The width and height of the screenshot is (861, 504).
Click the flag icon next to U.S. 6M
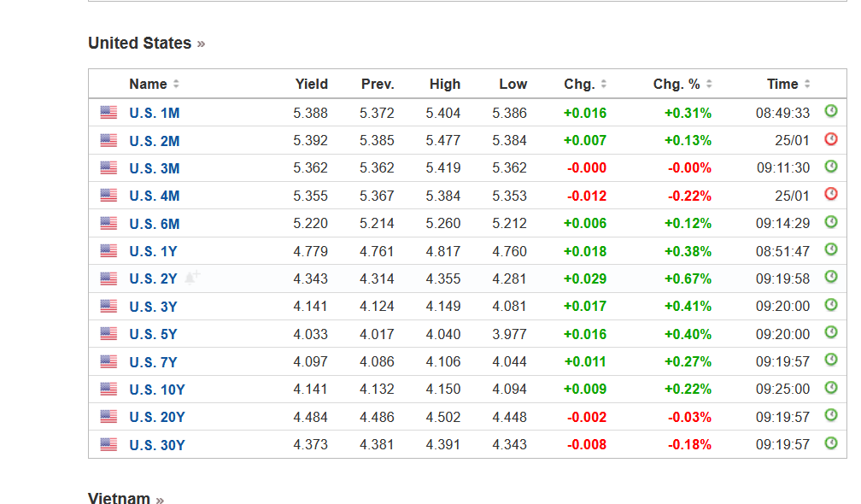point(108,222)
